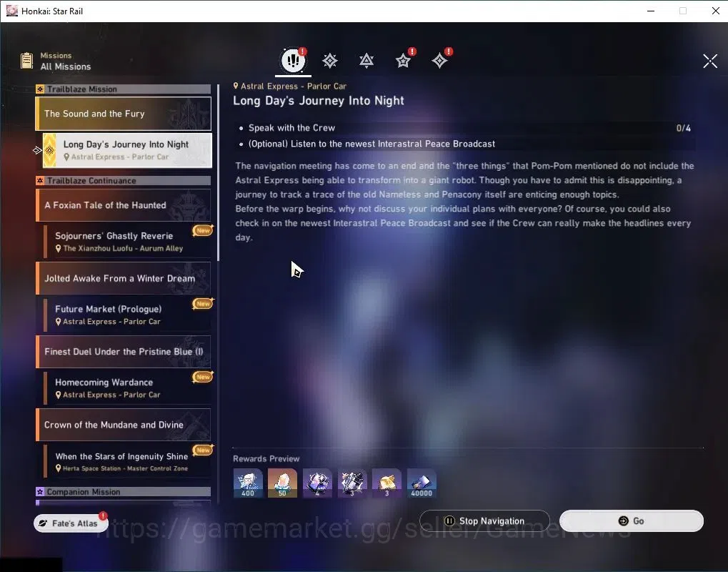The image size is (728, 572).
Task: Select When the Stars of Ingenuity Shine
Action: coord(129,461)
